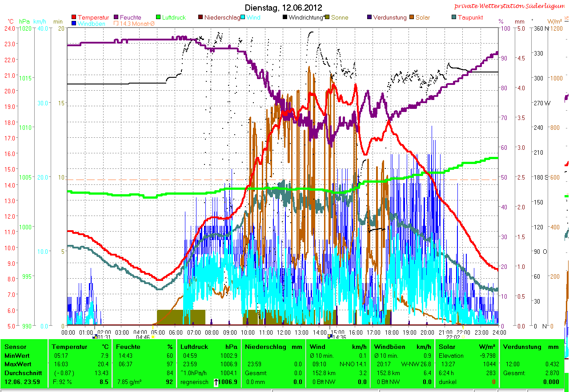This screenshot has height=392, width=569.
Task: Click the chart title Dienstag, 12.06.2012
Action: [284, 8]
